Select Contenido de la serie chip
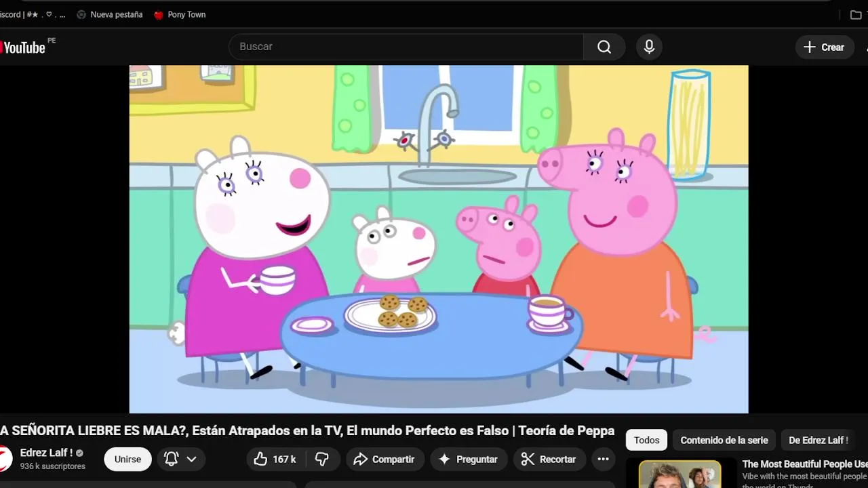The width and height of the screenshot is (868, 488). click(724, 440)
